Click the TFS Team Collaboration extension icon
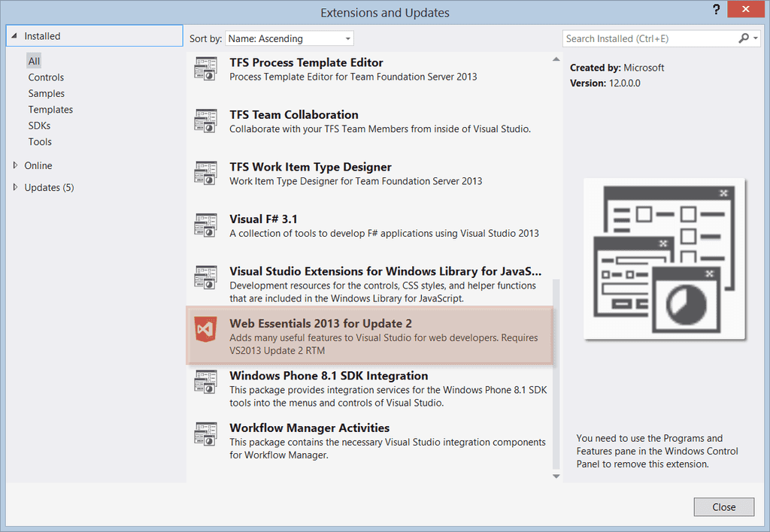 click(205, 121)
